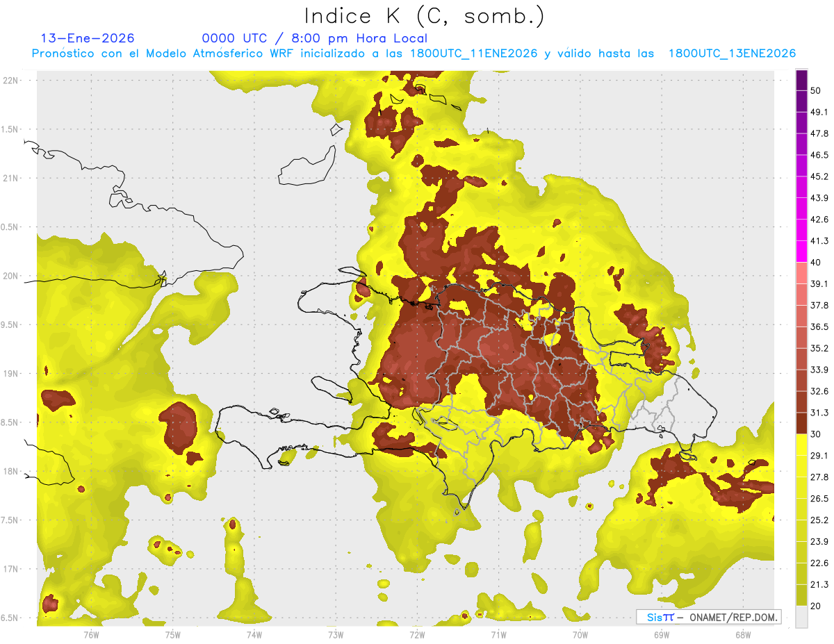Click the legend value "29.1"
This screenshot has width=834, height=644.
[819, 455]
